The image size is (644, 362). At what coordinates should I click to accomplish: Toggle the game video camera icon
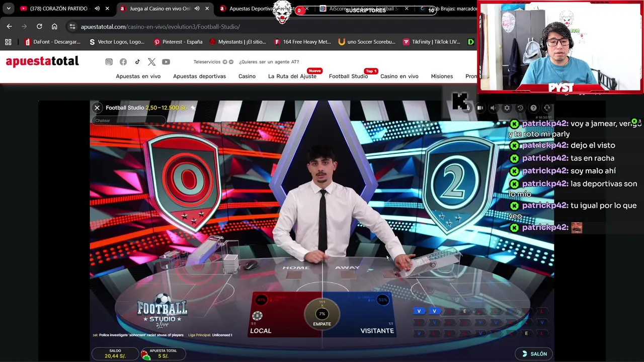(x=480, y=108)
